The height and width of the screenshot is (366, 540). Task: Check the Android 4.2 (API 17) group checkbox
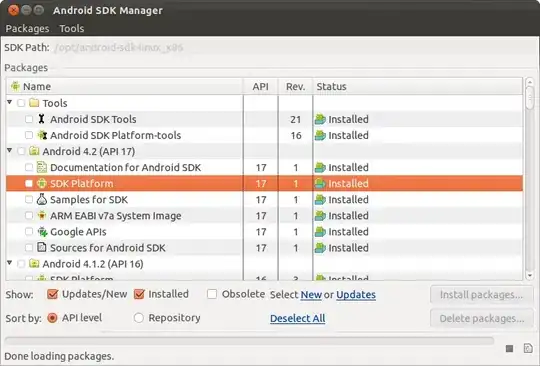coord(21,151)
